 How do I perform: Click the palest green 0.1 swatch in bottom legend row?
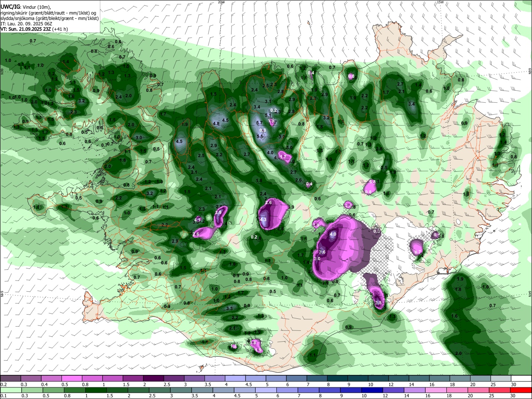(11, 390)
